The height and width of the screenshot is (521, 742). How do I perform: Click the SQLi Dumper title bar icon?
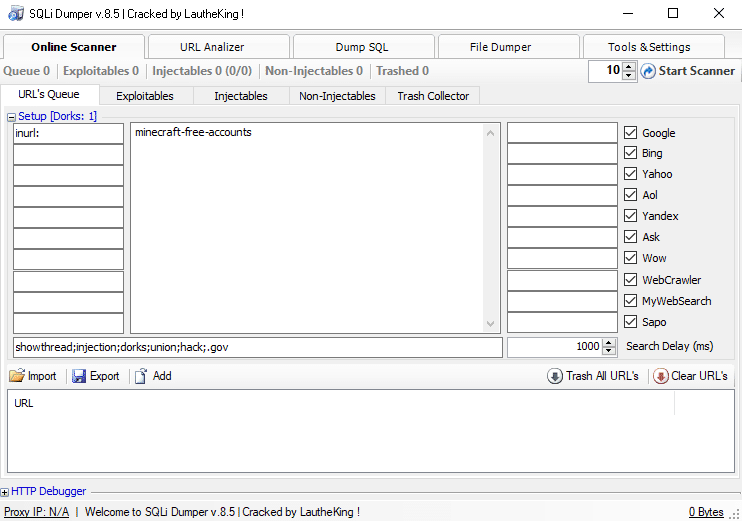pyautogui.click(x=16, y=13)
